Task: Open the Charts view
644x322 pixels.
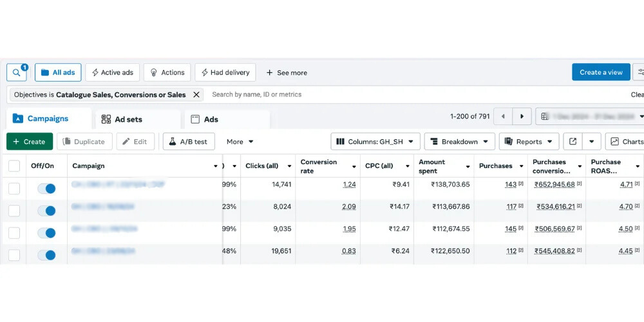Action: coord(626,142)
